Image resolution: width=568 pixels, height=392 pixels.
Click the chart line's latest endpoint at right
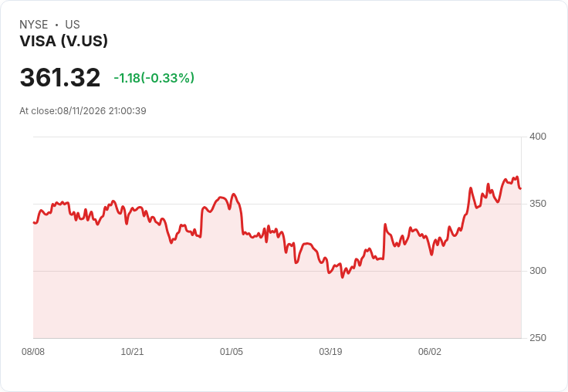coord(521,188)
